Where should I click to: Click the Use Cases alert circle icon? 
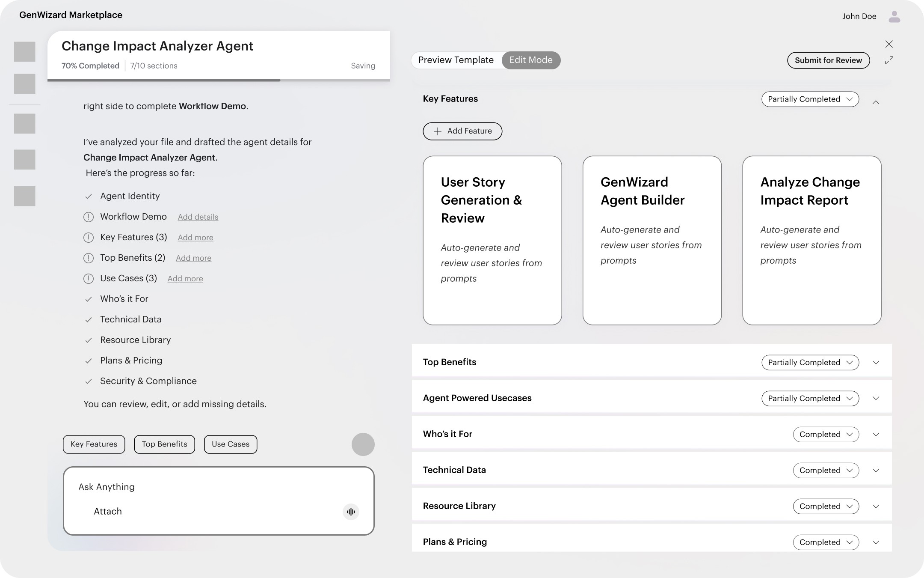tap(89, 279)
